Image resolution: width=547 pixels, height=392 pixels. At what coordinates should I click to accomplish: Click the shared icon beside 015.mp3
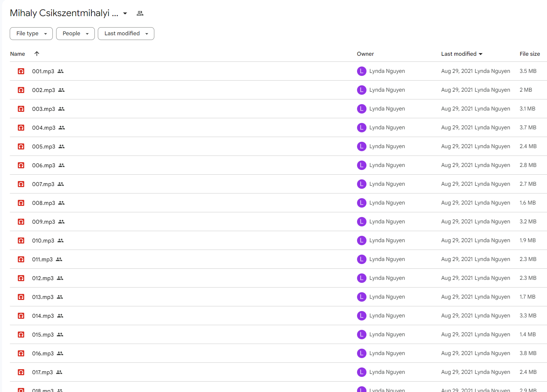pos(60,335)
